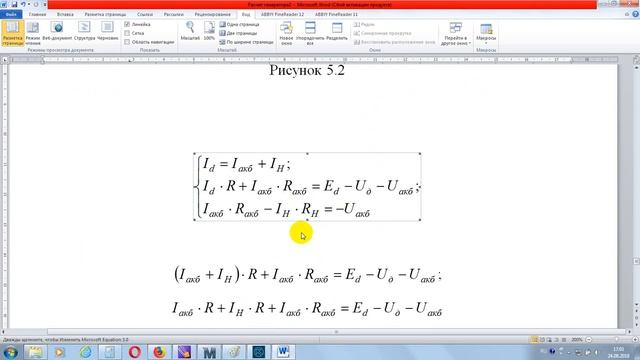Click taskbar clock showing the date
The height and width of the screenshot is (360, 640).
[619, 352]
